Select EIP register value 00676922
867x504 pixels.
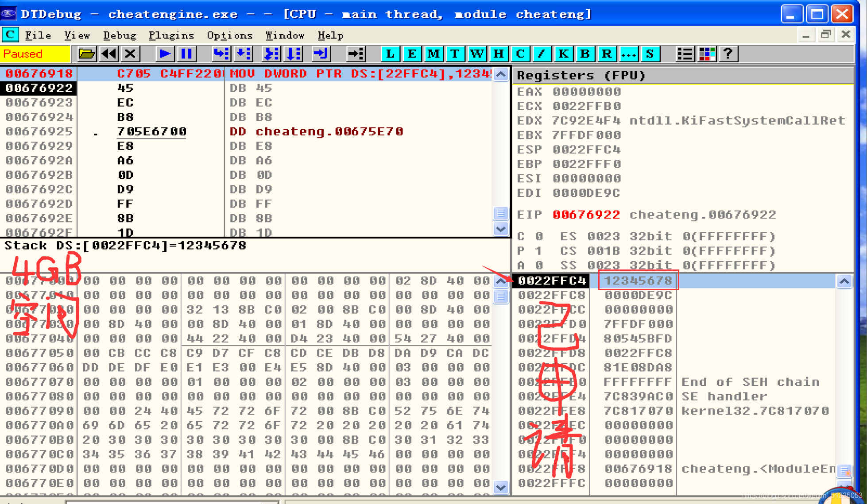(x=587, y=215)
